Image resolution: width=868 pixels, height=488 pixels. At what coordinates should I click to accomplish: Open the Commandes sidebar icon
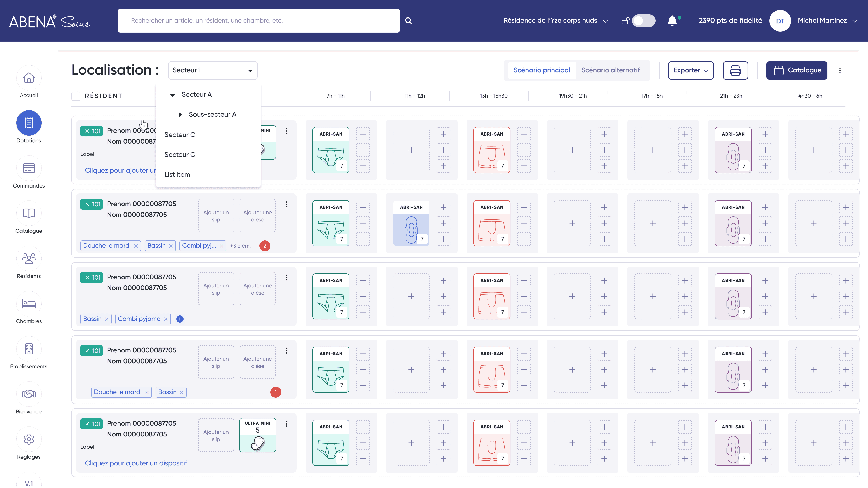click(x=29, y=168)
